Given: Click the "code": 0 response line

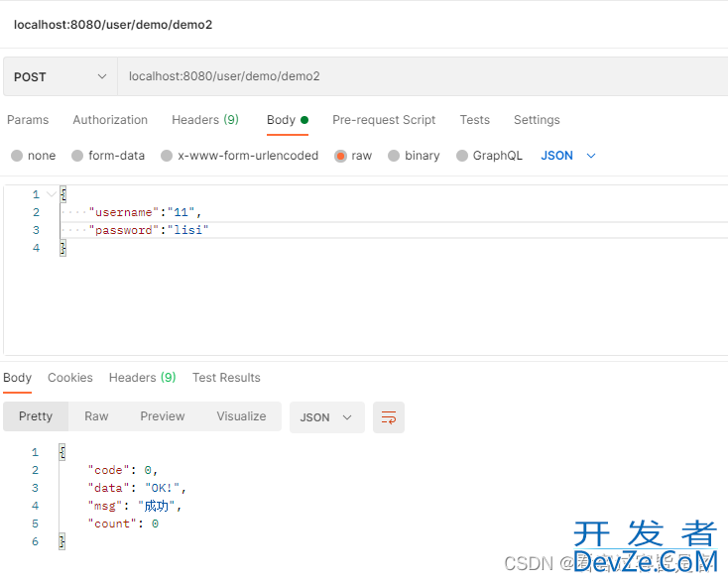Looking at the screenshot, I should point(123,470).
